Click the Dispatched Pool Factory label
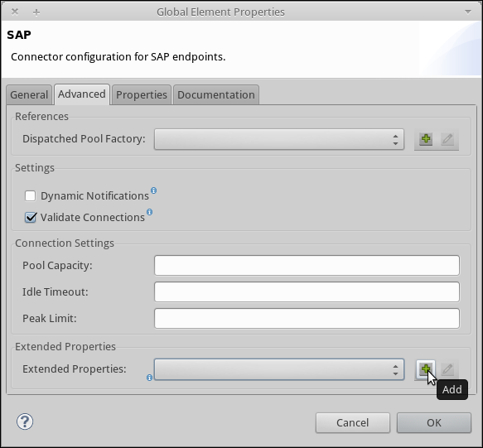This screenshot has height=448, width=483. [x=84, y=139]
